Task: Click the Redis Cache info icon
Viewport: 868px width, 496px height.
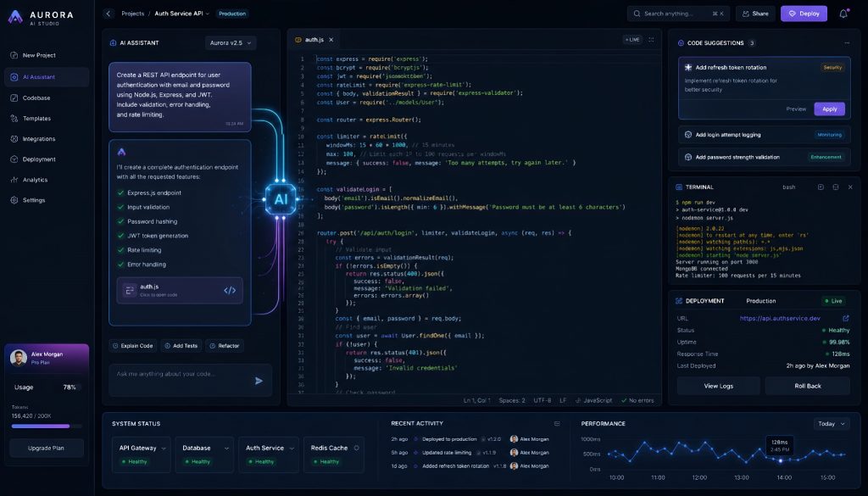Action: [x=357, y=449]
